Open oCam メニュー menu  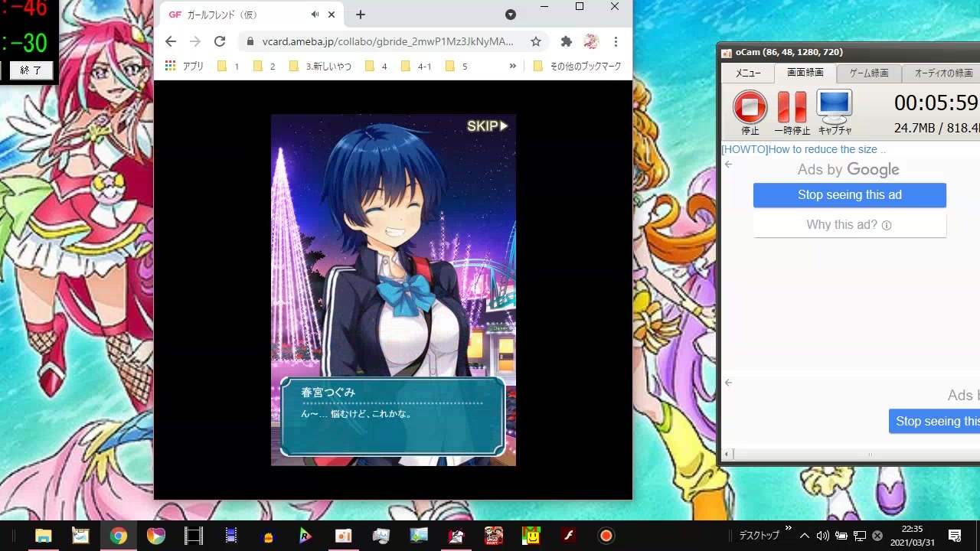748,73
